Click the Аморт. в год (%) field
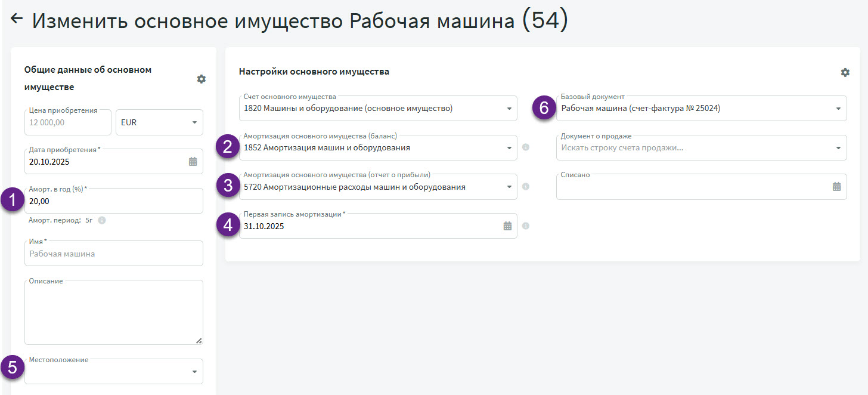 click(113, 202)
